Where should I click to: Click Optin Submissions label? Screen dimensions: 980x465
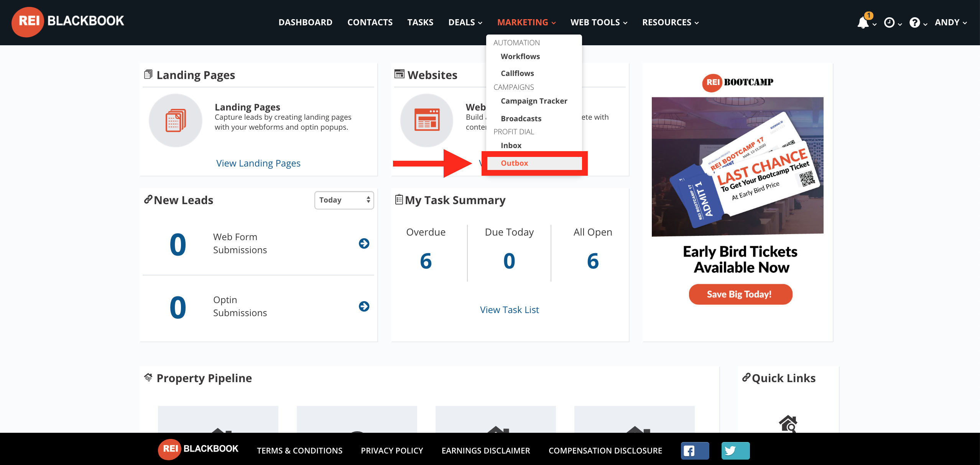[x=240, y=306]
